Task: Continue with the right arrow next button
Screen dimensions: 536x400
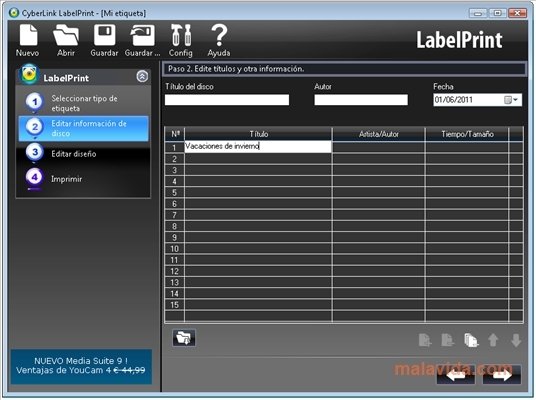Action: tap(502, 374)
